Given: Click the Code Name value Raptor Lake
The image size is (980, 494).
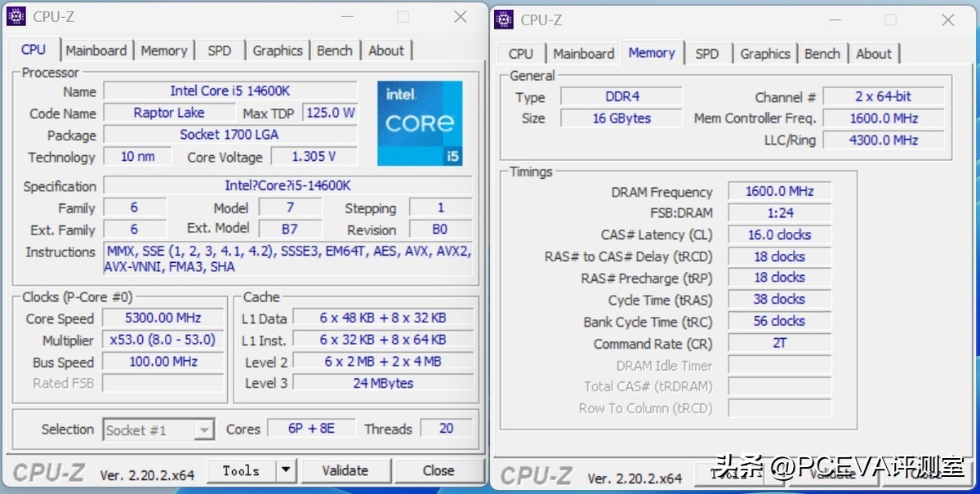Looking at the screenshot, I should [x=169, y=113].
